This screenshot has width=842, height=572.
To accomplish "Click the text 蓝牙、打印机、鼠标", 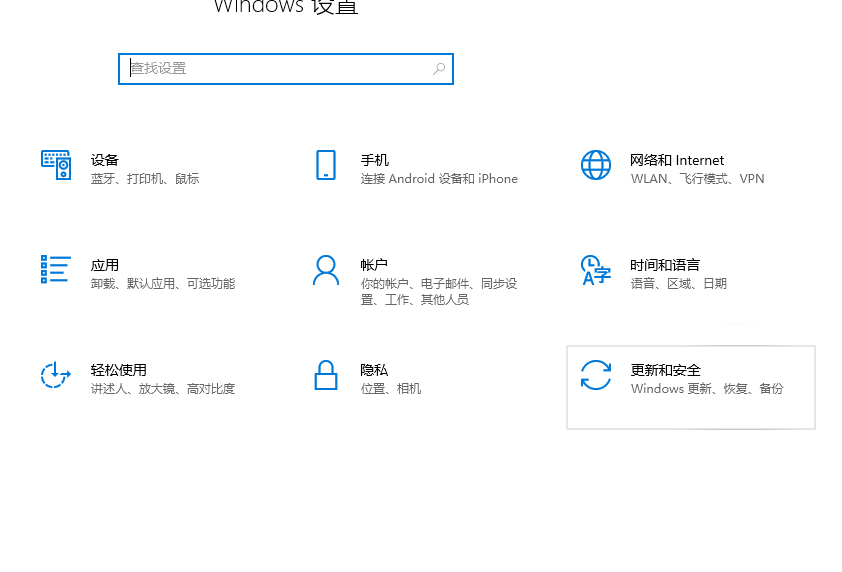I will [145, 179].
